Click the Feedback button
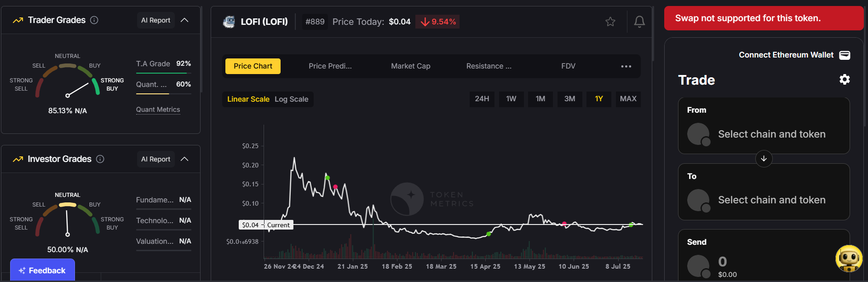Screen dimensions: 868x282 point(42,270)
